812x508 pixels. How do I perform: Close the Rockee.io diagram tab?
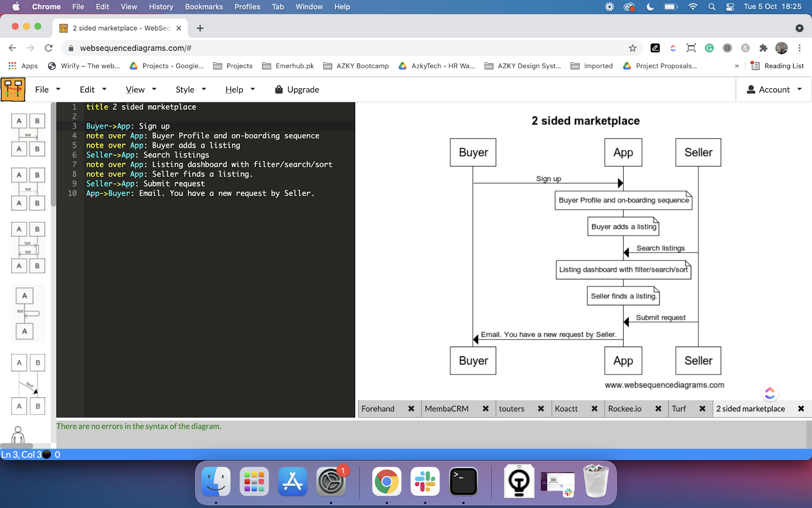pyautogui.click(x=658, y=408)
